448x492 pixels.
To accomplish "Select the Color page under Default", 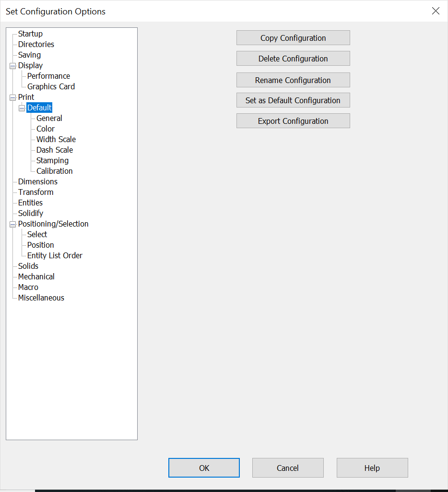I will [45, 129].
